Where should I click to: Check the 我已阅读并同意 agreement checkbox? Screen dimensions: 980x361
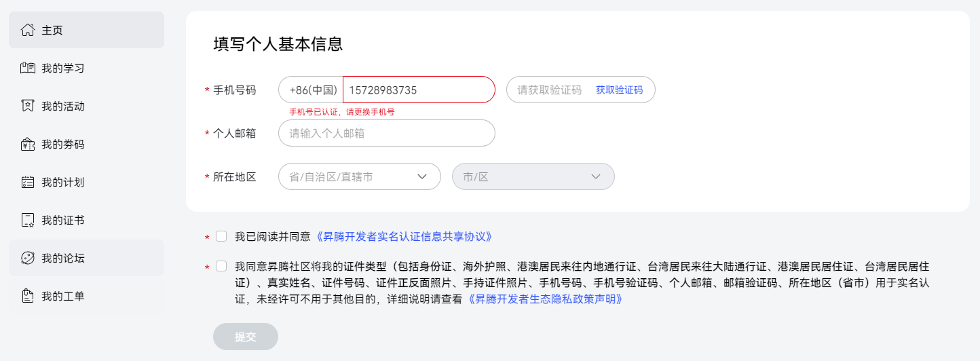pyautogui.click(x=221, y=236)
